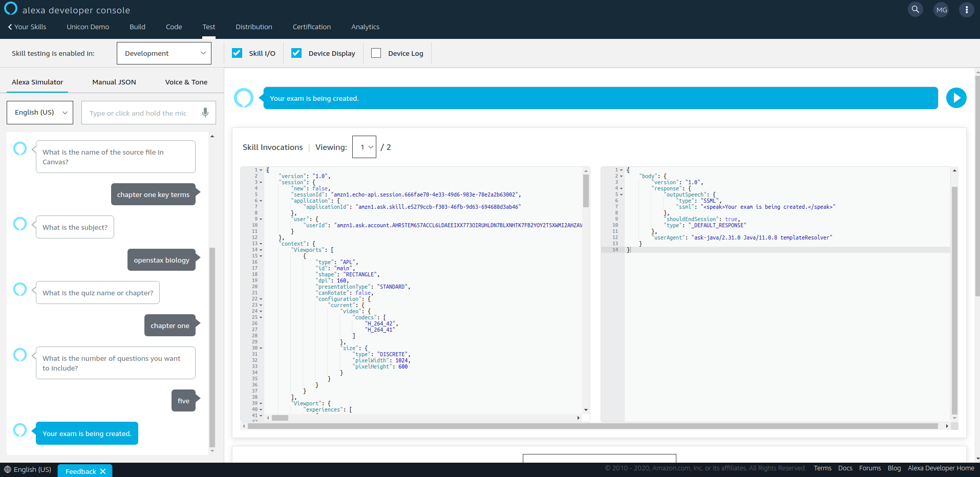980x477 pixels.
Task: Select the Test tab
Action: coord(209,27)
